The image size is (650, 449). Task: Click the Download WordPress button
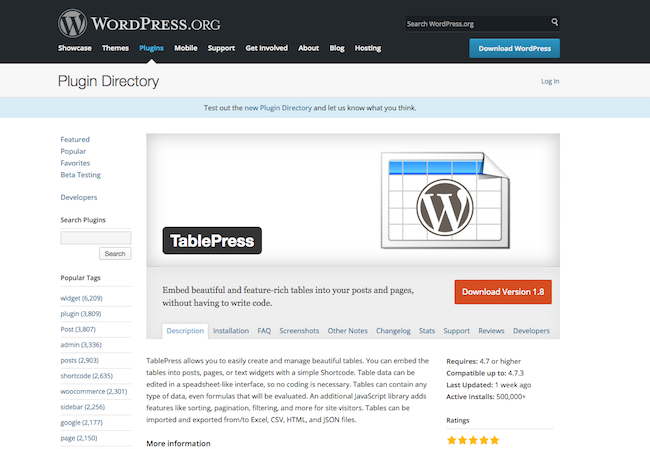tap(514, 48)
